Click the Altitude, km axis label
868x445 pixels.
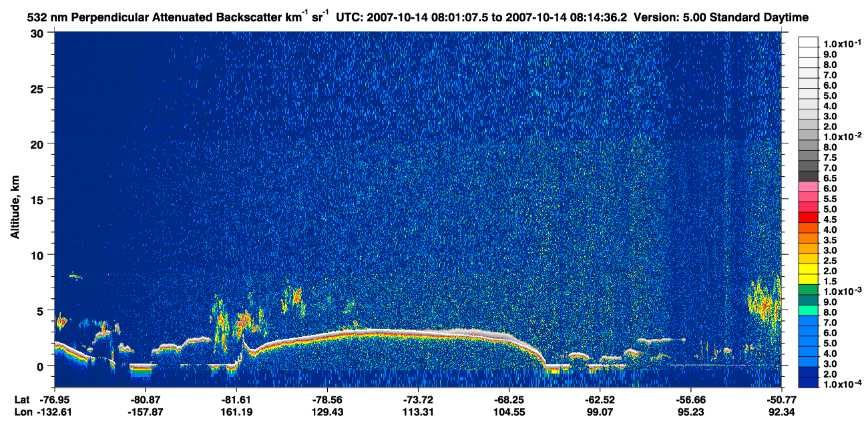(15, 207)
